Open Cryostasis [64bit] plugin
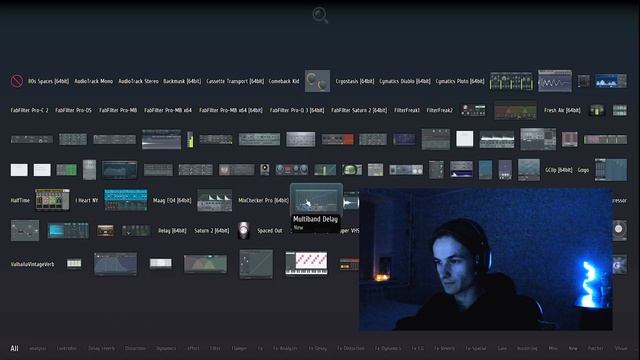Viewport: 640px width, 360px height. tap(355, 81)
